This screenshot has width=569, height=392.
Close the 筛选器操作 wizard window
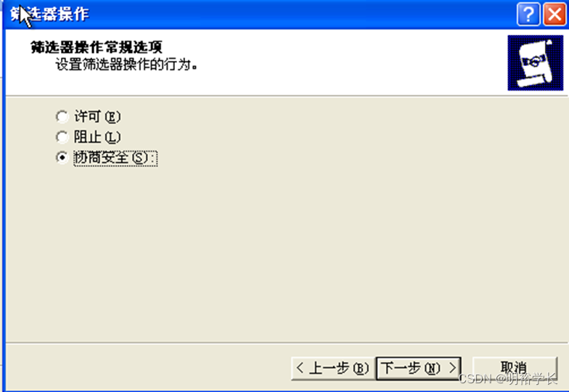[x=554, y=15]
